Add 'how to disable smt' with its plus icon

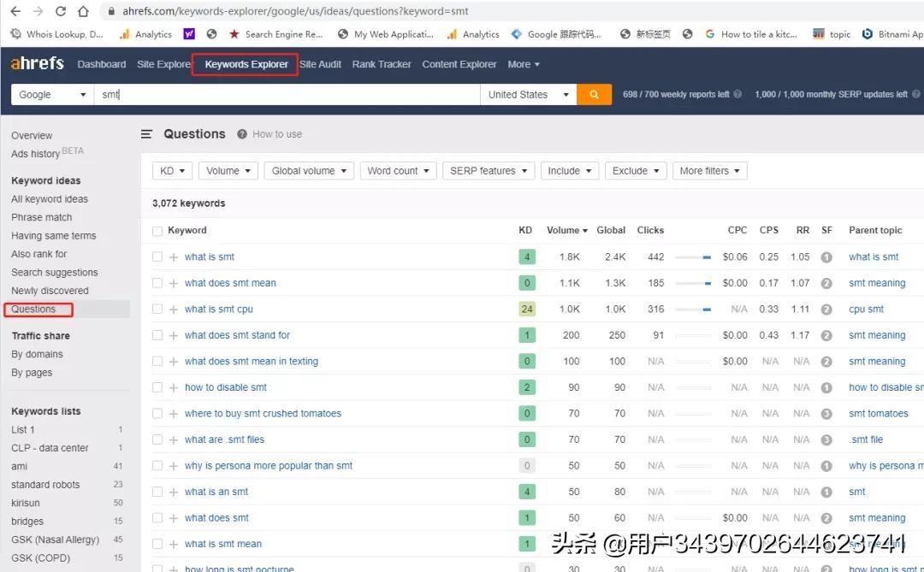coord(174,387)
